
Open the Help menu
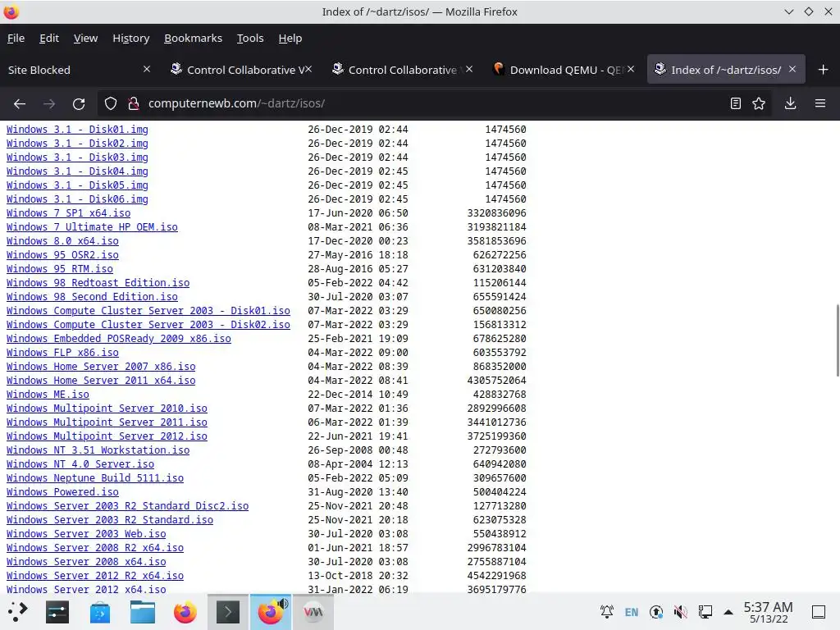(290, 38)
